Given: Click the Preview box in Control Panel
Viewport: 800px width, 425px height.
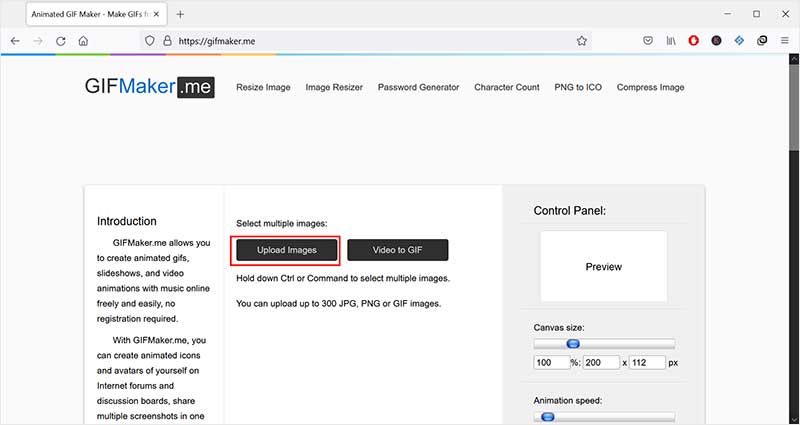Looking at the screenshot, I should pos(604,266).
